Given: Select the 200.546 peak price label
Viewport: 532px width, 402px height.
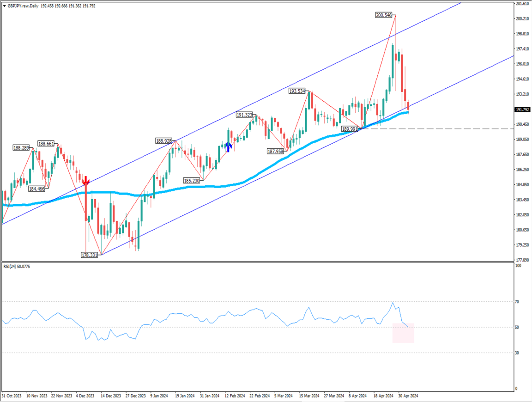Looking at the screenshot, I should (x=384, y=15).
